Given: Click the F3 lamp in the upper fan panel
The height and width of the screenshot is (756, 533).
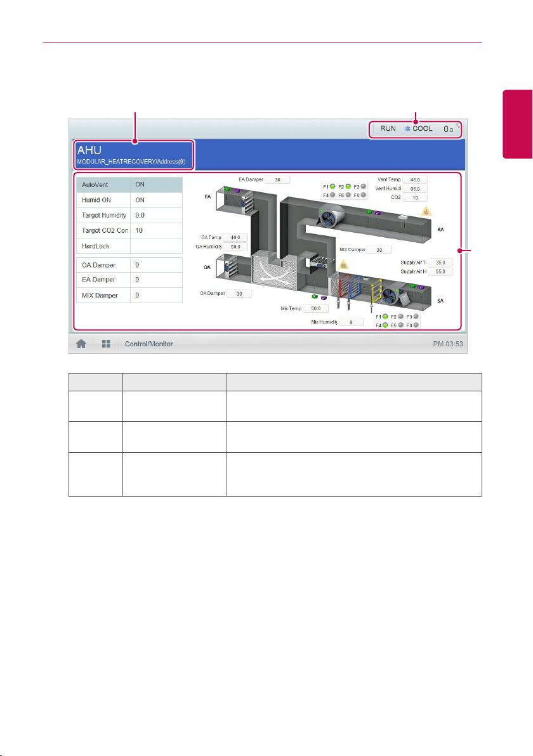Looking at the screenshot, I should click(363, 186).
